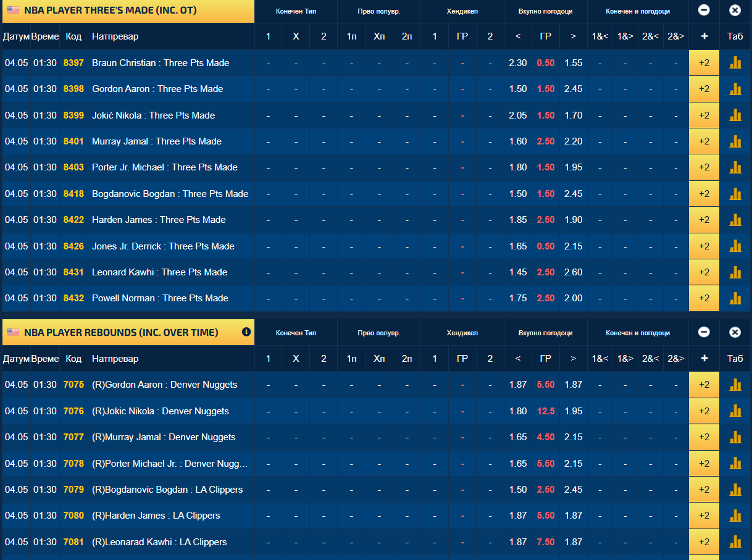Image resolution: width=752 pixels, height=560 pixels.
Task: Click the Вкупно погодоци header in Three's Made section
Action: 546,11
